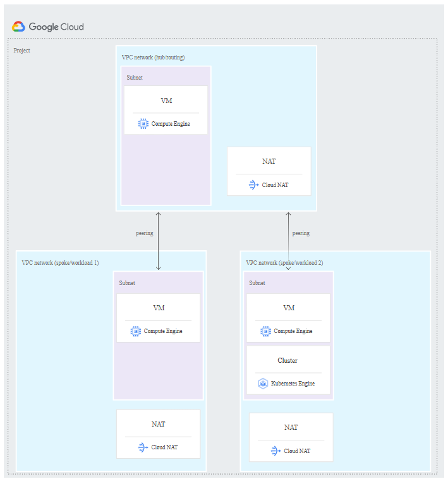Click the Cloud NAT icon in hub/routing network

[x=254, y=185]
